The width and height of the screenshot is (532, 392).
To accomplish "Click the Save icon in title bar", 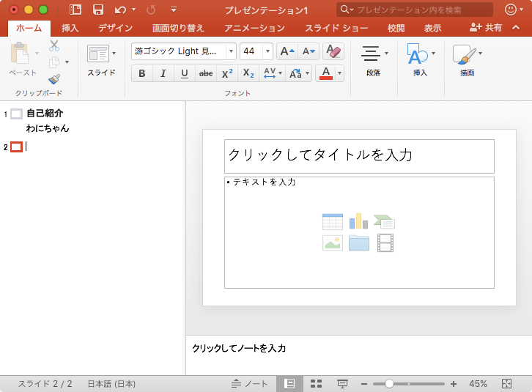I will [97, 10].
